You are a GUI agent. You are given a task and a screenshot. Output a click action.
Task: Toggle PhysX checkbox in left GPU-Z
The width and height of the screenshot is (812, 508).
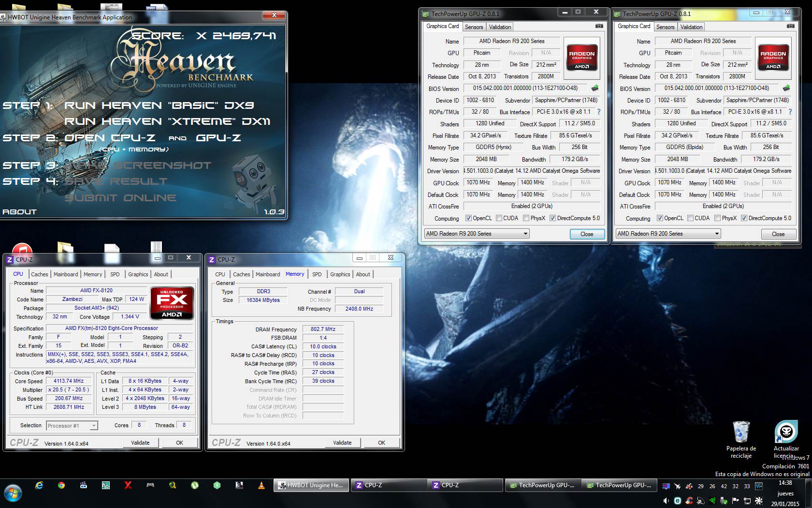(x=526, y=218)
